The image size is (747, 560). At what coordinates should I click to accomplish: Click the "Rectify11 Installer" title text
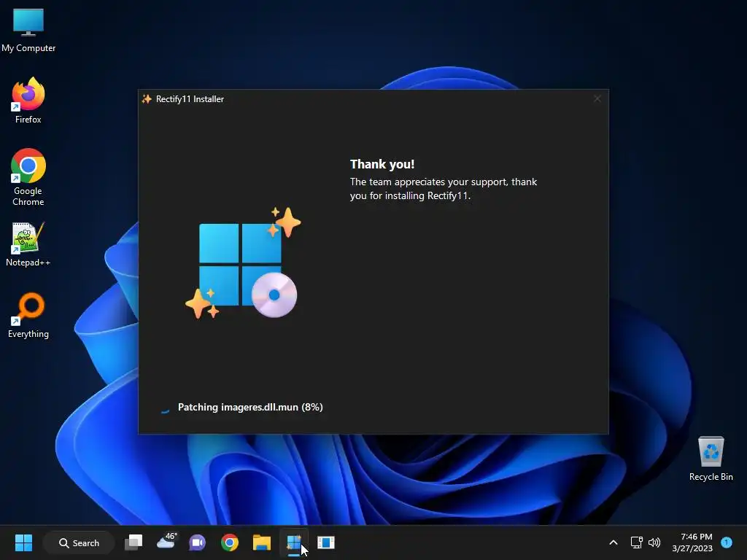[x=190, y=99]
